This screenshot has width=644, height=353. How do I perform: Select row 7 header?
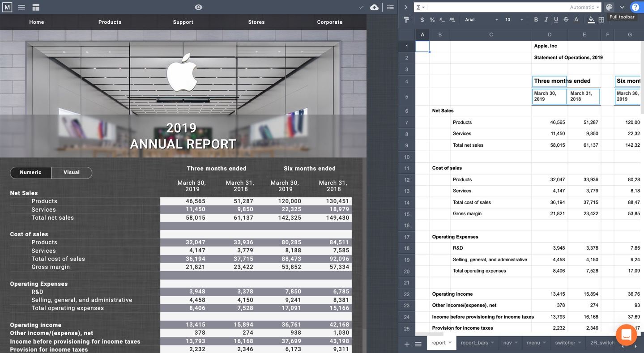tap(407, 122)
